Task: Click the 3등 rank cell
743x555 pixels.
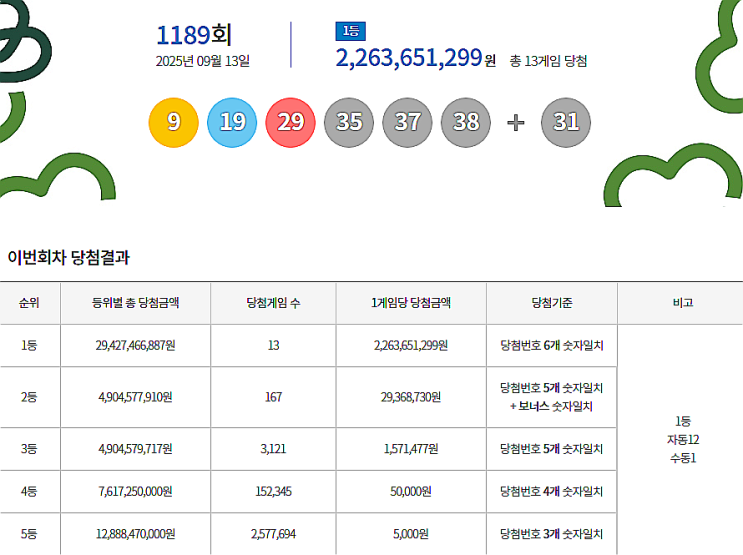Action: 29,448
